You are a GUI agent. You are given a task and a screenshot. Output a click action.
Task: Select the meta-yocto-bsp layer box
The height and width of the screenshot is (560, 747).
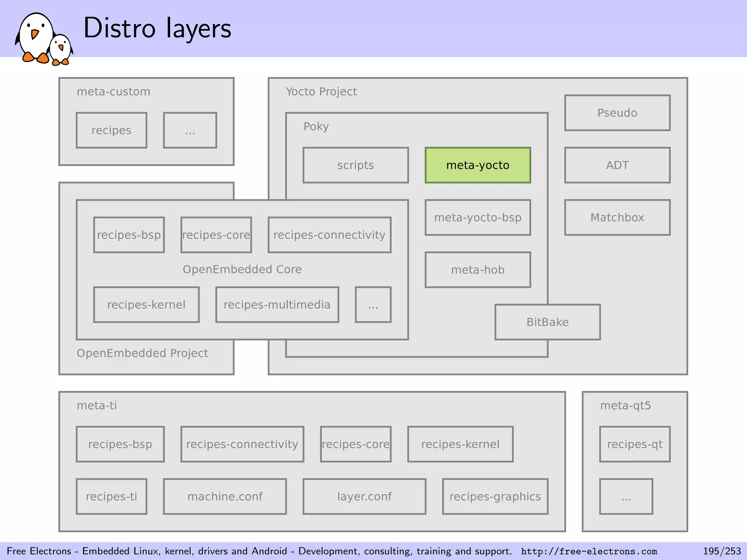click(477, 218)
